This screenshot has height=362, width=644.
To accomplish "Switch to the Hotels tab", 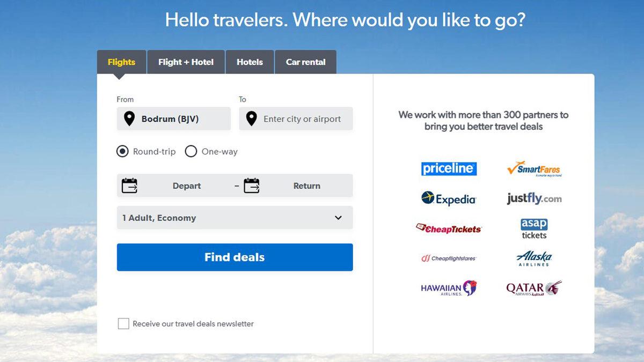I will coord(250,62).
